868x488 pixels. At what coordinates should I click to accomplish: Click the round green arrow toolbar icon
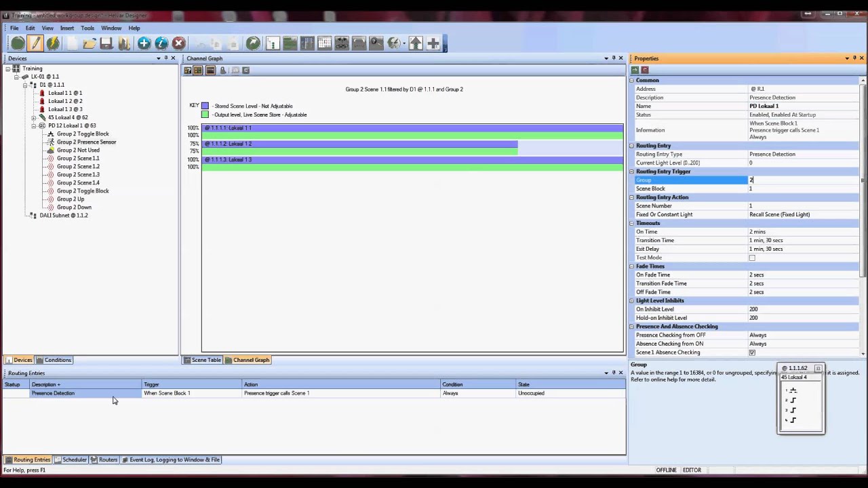[x=253, y=43]
